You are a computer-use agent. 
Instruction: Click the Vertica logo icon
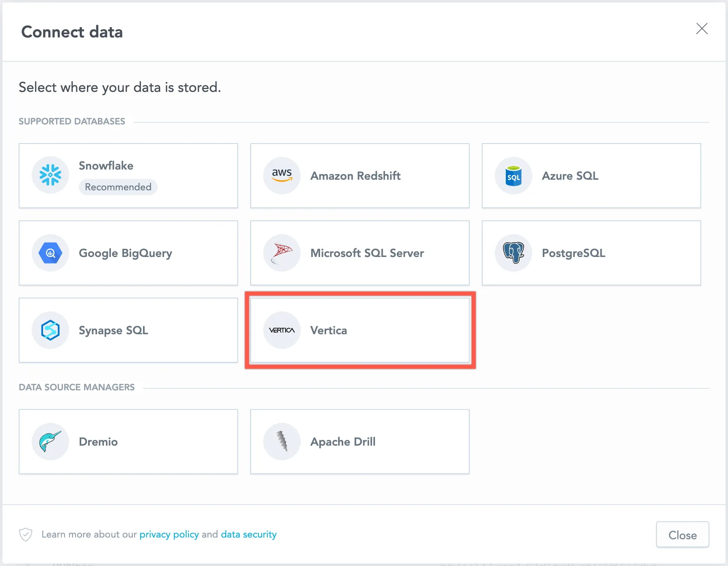282,330
